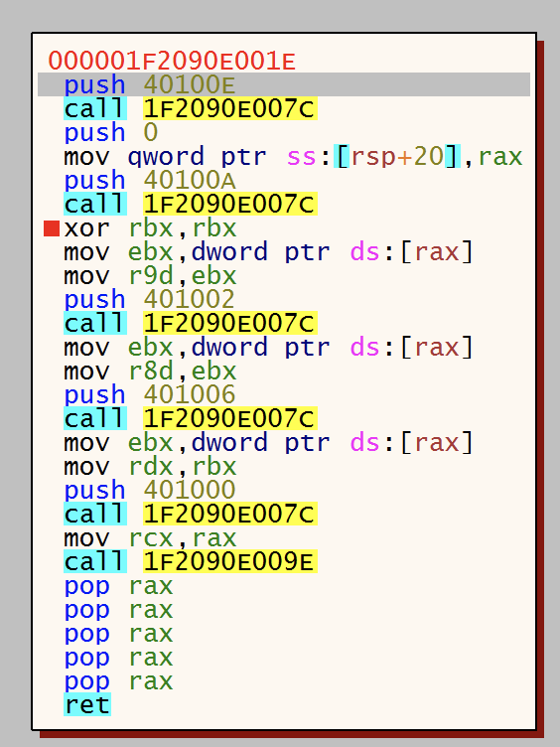Click mov rcx,rax instruction
560x747 pixels.
tap(150, 537)
